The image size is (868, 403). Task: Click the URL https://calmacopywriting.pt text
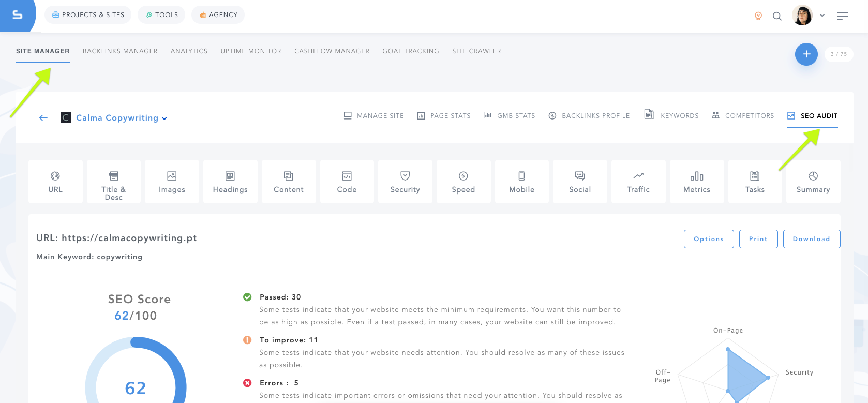[116, 238]
